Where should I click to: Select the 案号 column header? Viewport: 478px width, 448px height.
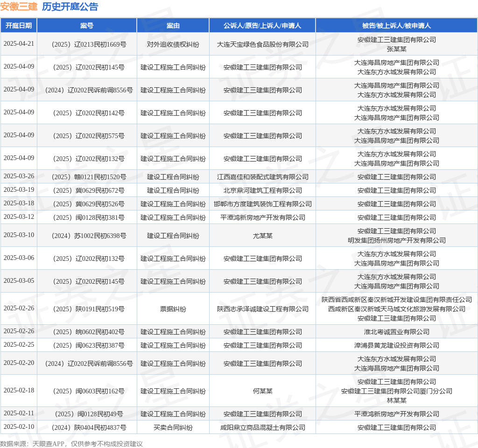pyautogui.click(x=87, y=26)
